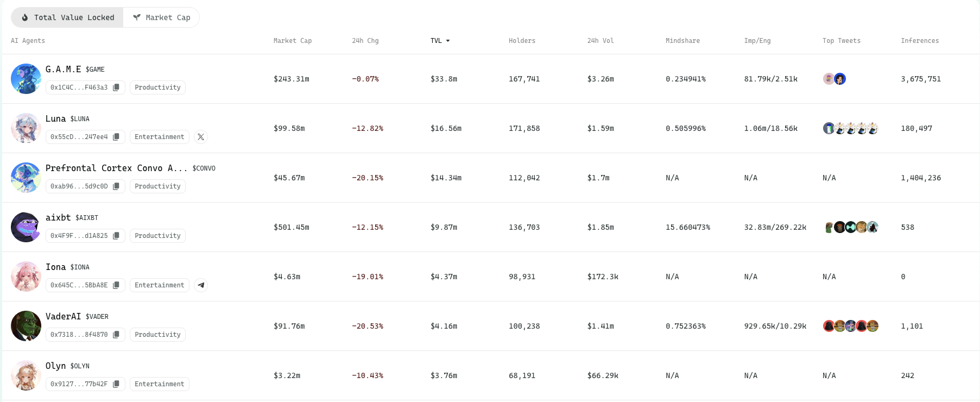Click Entertainment tag on Olyn row

point(159,384)
